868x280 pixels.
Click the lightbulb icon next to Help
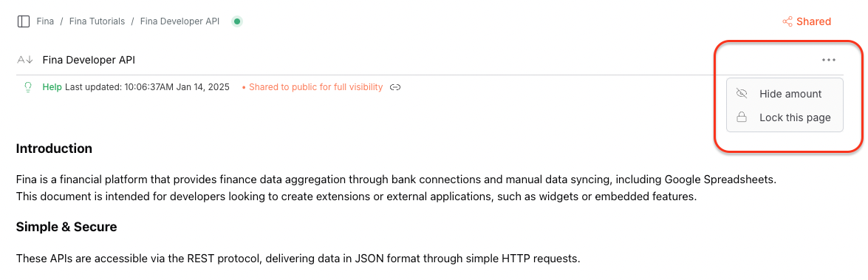28,87
